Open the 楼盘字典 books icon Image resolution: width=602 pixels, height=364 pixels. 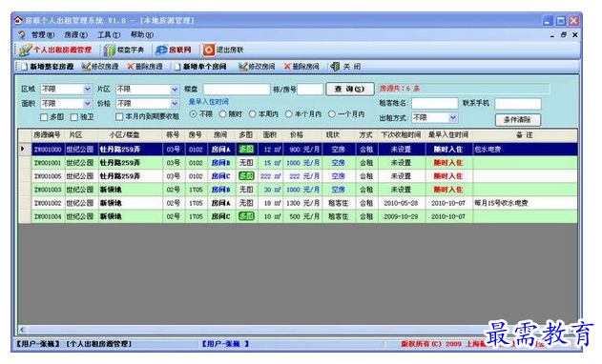[110, 50]
